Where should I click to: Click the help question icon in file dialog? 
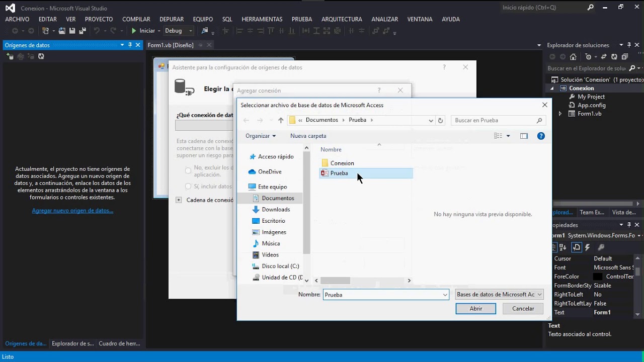coord(541,136)
